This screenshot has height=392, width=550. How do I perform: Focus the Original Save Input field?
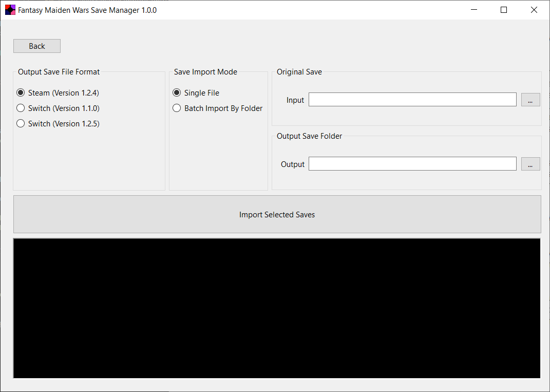tap(412, 99)
